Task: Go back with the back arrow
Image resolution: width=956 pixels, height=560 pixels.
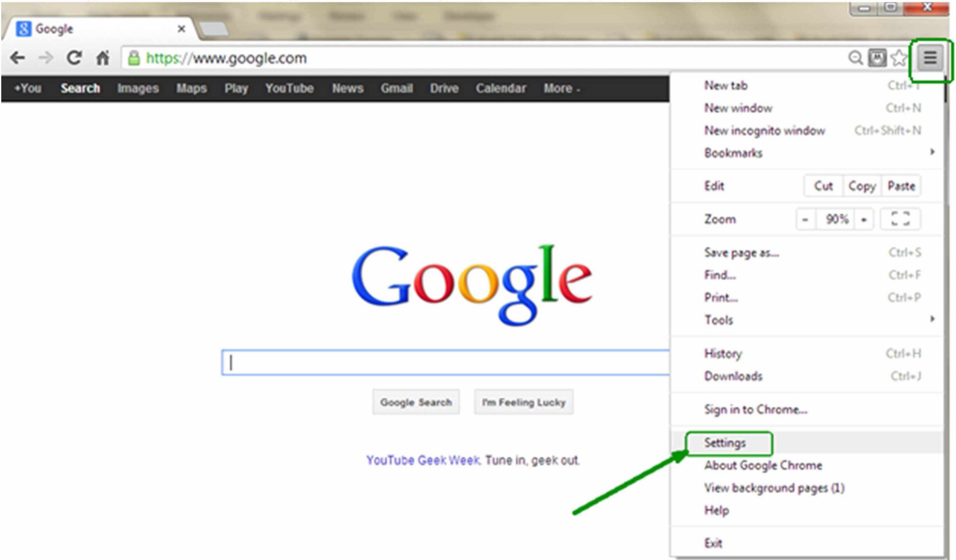Action: pos(17,58)
